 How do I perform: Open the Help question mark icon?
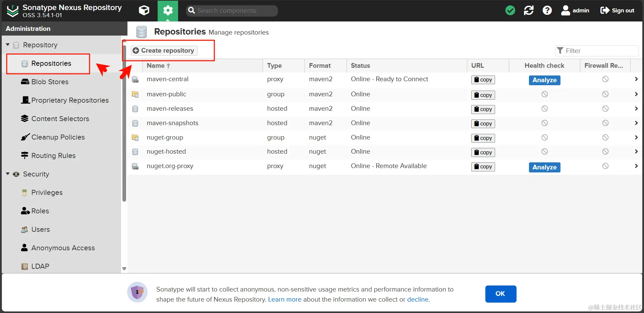click(x=547, y=11)
